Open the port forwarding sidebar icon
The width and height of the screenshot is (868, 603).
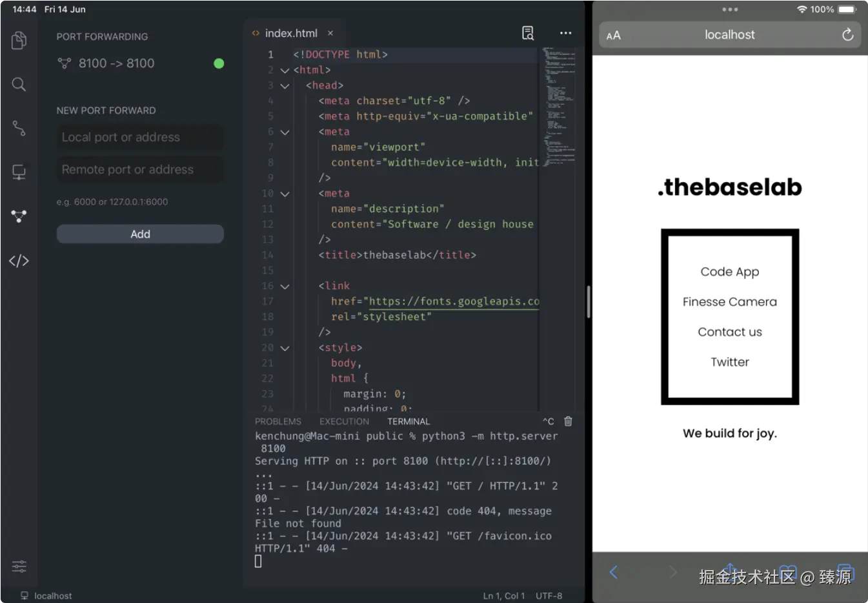point(19,216)
